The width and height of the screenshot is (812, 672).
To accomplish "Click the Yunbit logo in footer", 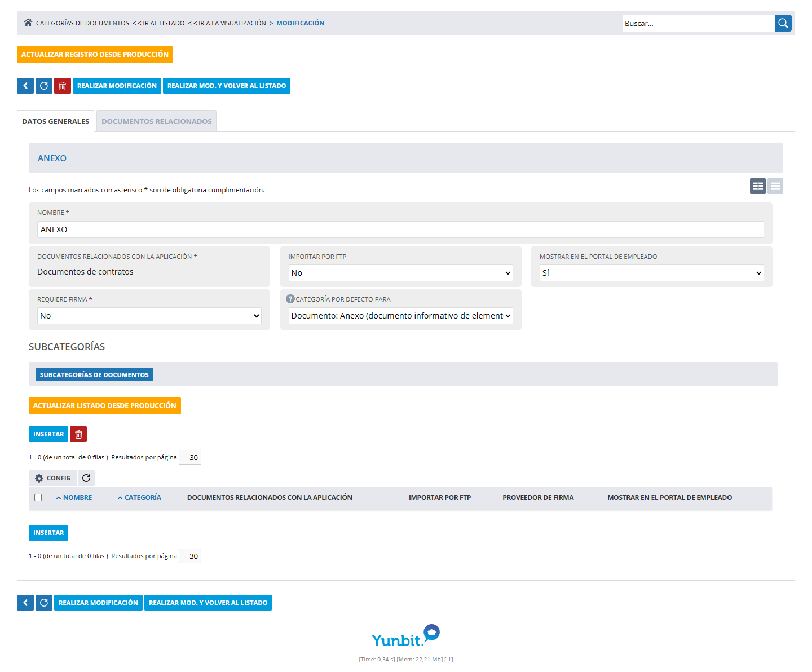I will [x=405, y=636].
